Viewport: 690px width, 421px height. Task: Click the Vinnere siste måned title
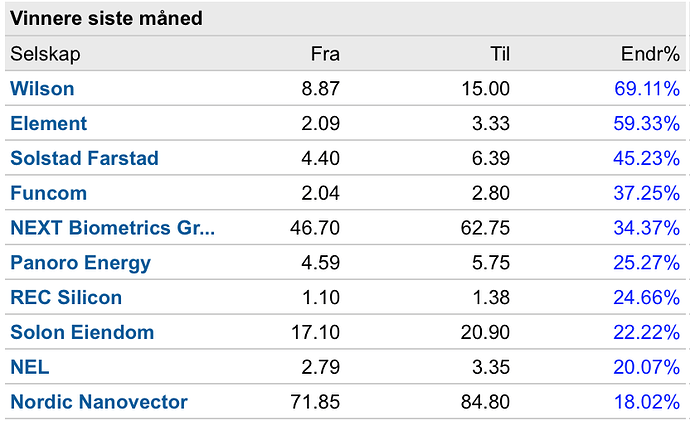point(106,18)
